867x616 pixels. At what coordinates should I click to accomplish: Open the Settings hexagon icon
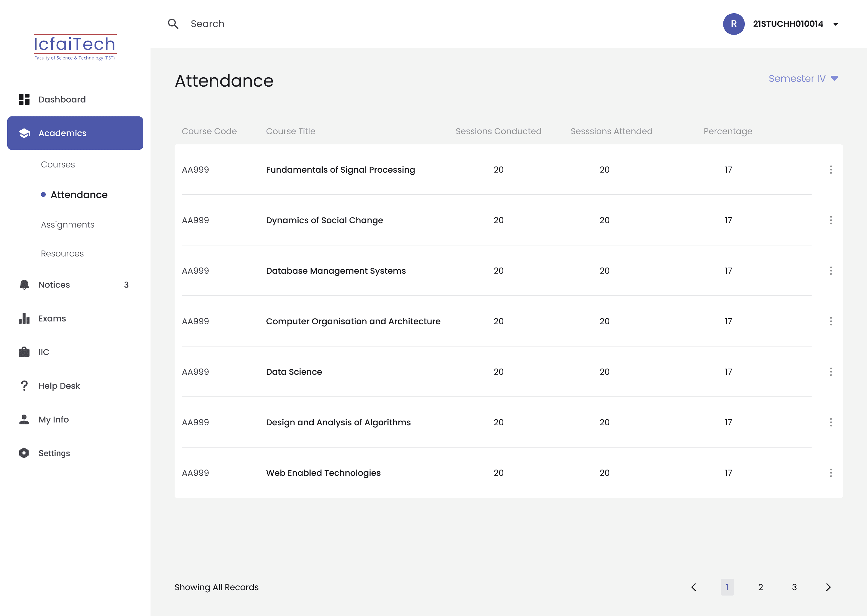(x=24, y=453)
